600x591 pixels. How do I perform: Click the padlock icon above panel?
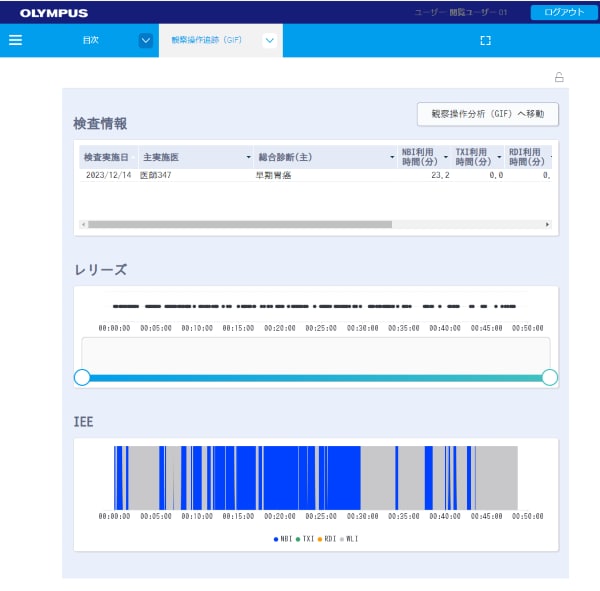tap(559, 77)
